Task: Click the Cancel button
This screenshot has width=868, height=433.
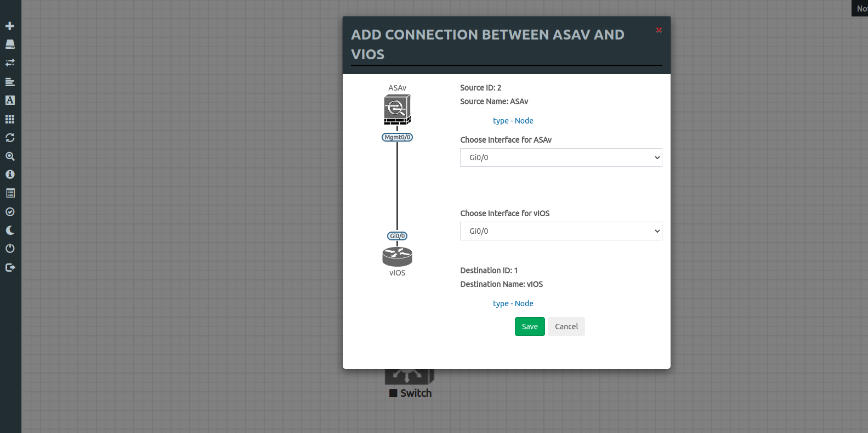Action: [x=566, y=327]
